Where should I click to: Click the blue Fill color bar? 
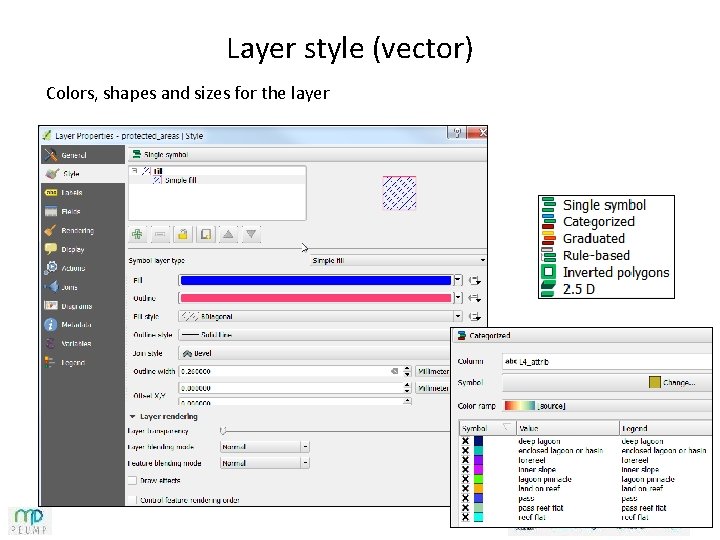pos(316,281)
